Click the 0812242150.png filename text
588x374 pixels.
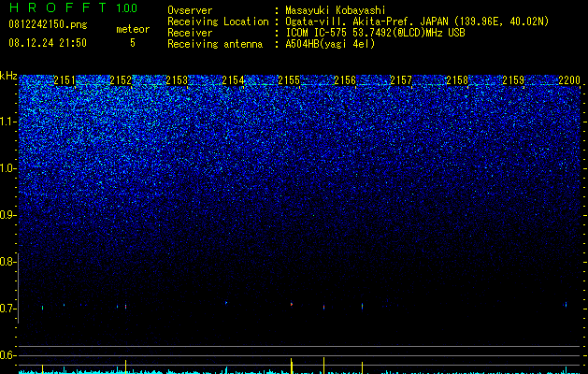click(48, 24)
